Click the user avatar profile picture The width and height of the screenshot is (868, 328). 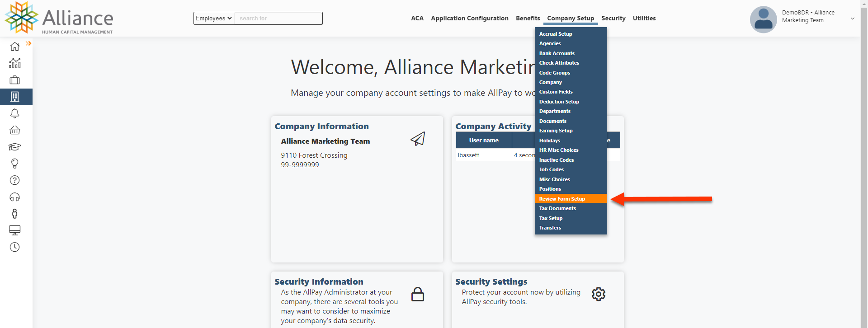click(x=764, y=19)
